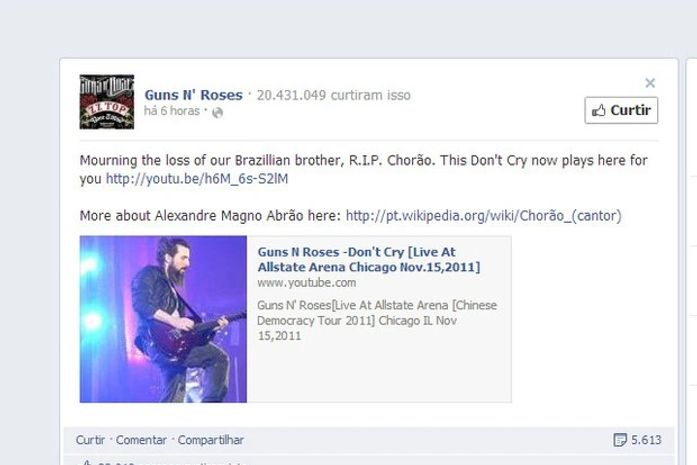
Task: Like the post using bottom Curtir link
Action: [90, 440]
